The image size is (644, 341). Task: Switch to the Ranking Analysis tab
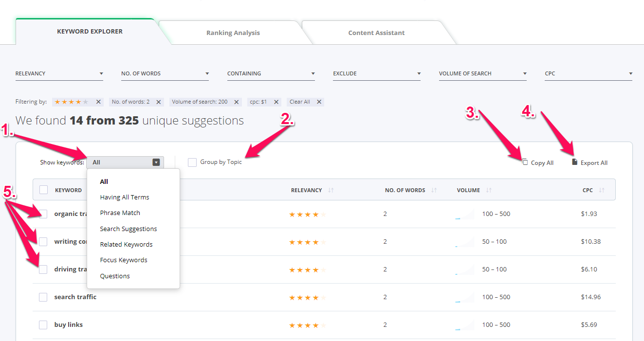(x=233, y=33)
